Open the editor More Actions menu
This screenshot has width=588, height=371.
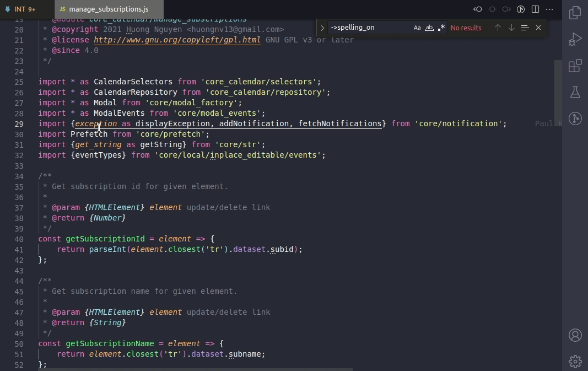[x=549, y=9]
